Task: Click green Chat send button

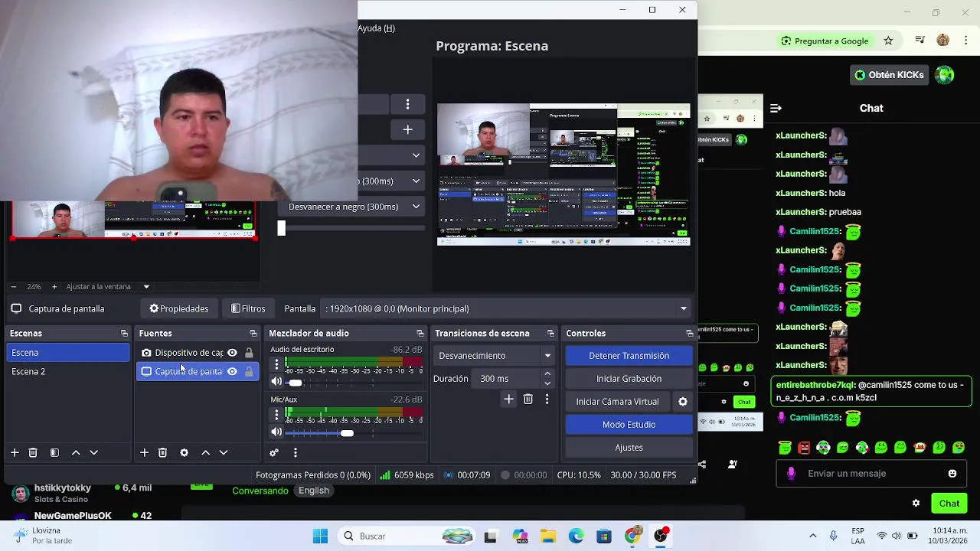Action: [x=949, y=504]
